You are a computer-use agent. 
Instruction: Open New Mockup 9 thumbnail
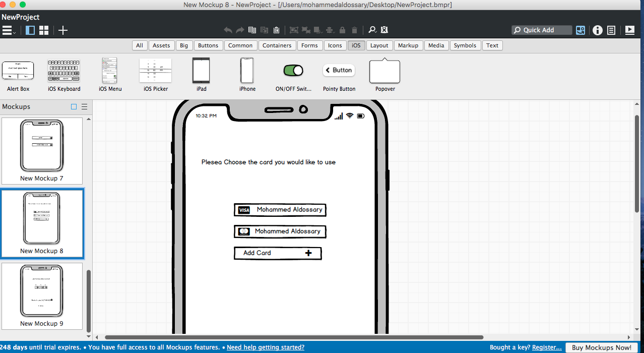click(42, 296)
